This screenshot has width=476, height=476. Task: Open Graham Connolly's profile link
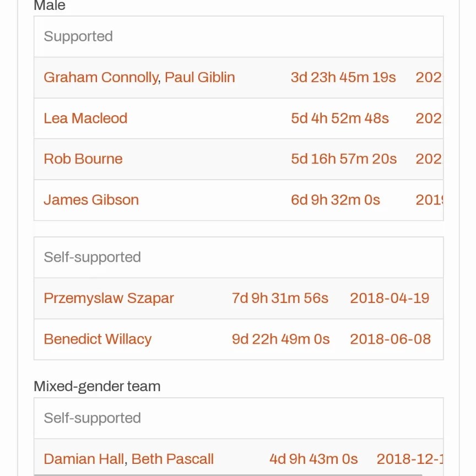pyautogui.click(x=100, y=78)
